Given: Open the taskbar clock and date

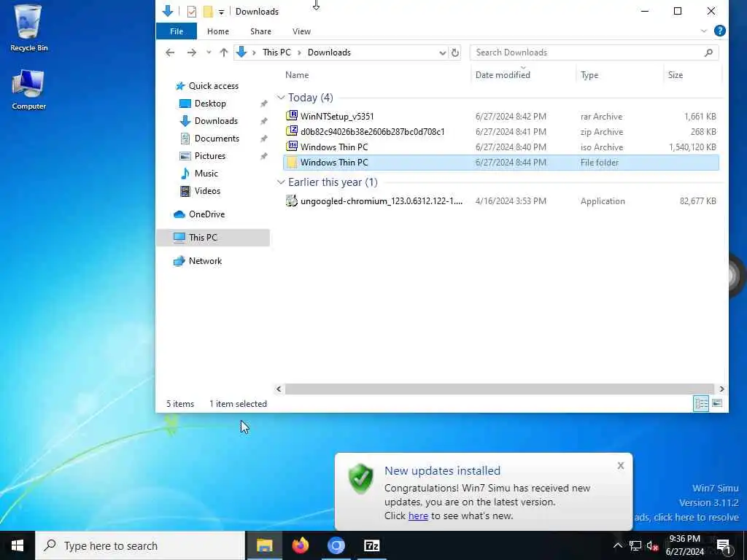Looking at the screenshot, I should pos(684,545).
